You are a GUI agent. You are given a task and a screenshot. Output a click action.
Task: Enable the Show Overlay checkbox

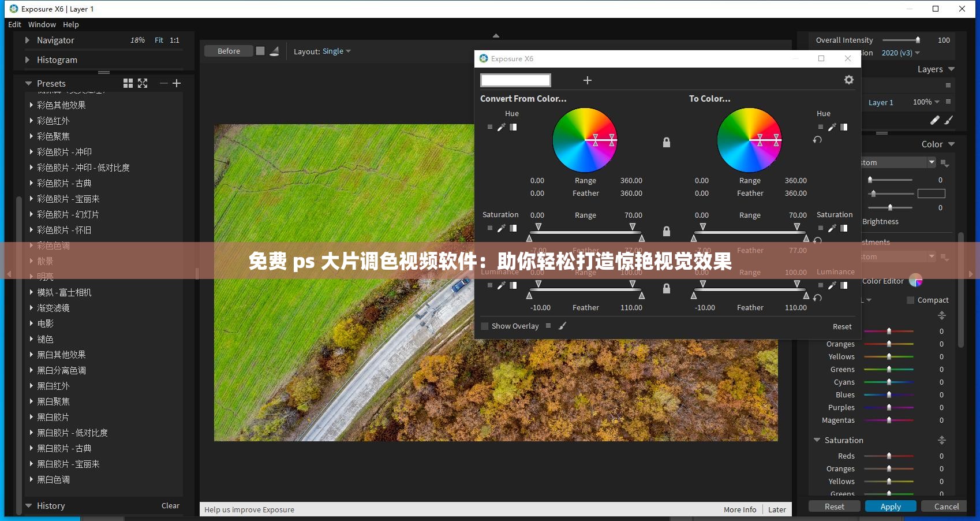click(x=484, y=326)
